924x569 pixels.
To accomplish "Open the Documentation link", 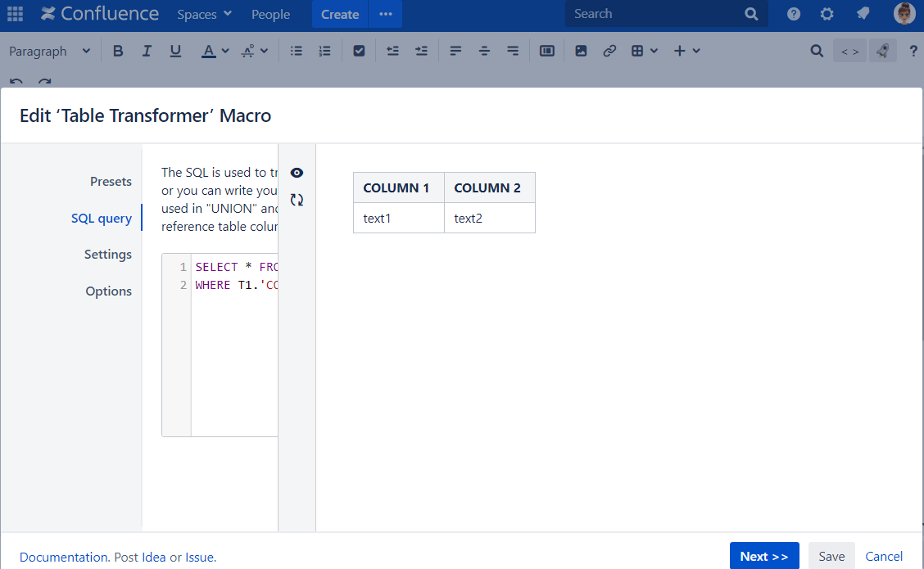I will [x=63, y=557].
